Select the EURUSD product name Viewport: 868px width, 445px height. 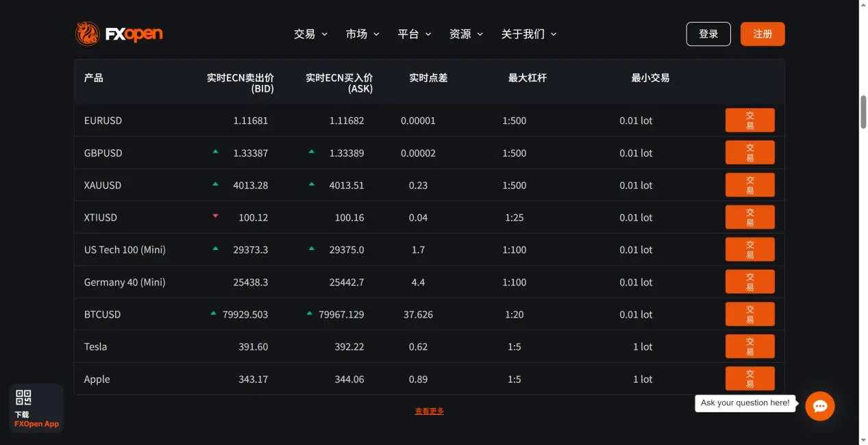(103, 120)
